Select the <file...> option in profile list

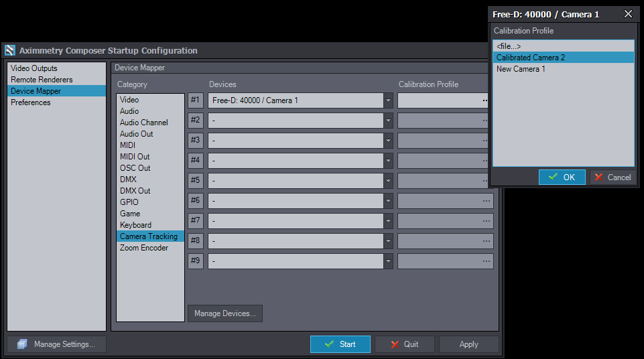click(508, 46)
